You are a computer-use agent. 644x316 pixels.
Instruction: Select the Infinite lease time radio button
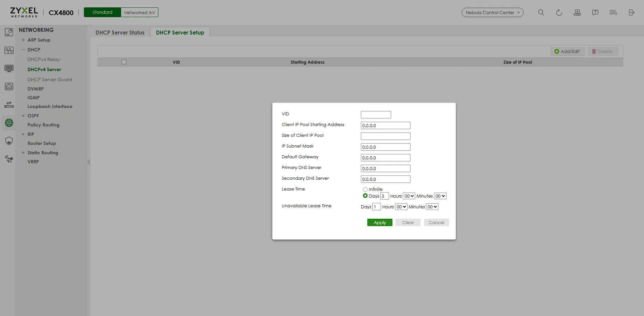coord(365,190)
